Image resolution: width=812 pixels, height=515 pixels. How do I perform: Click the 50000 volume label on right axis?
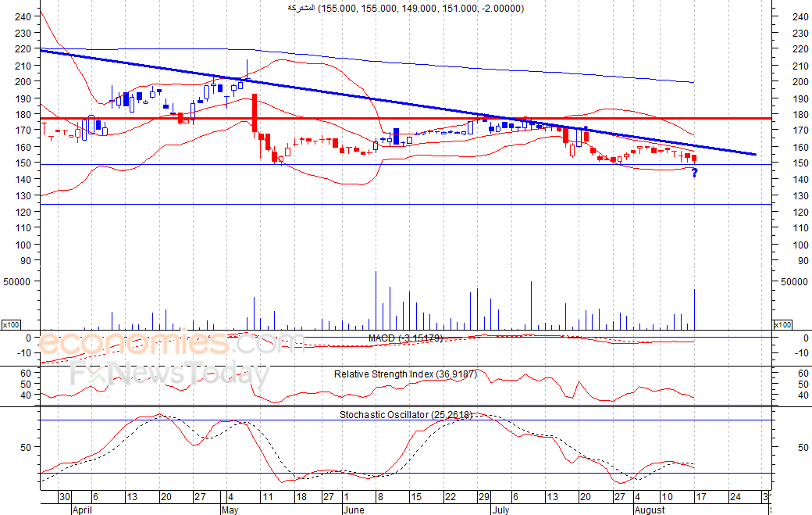click(794, 282)
